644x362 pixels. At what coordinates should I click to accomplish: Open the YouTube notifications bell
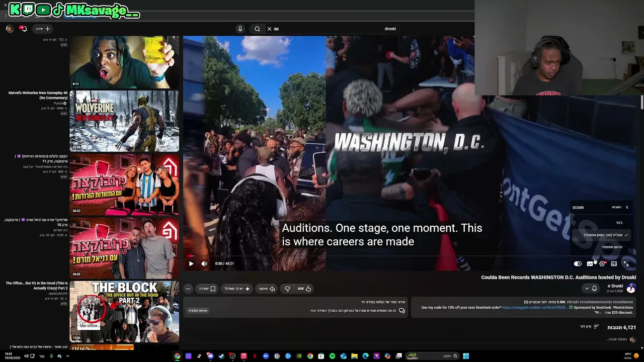(x=23, y=29)
